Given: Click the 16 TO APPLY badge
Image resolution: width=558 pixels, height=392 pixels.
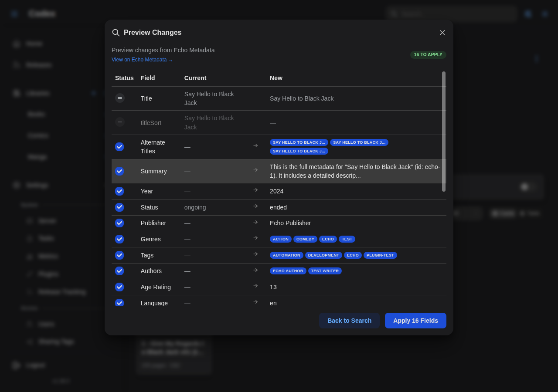Looking at the screenshot, I should [x=428, y=55].
